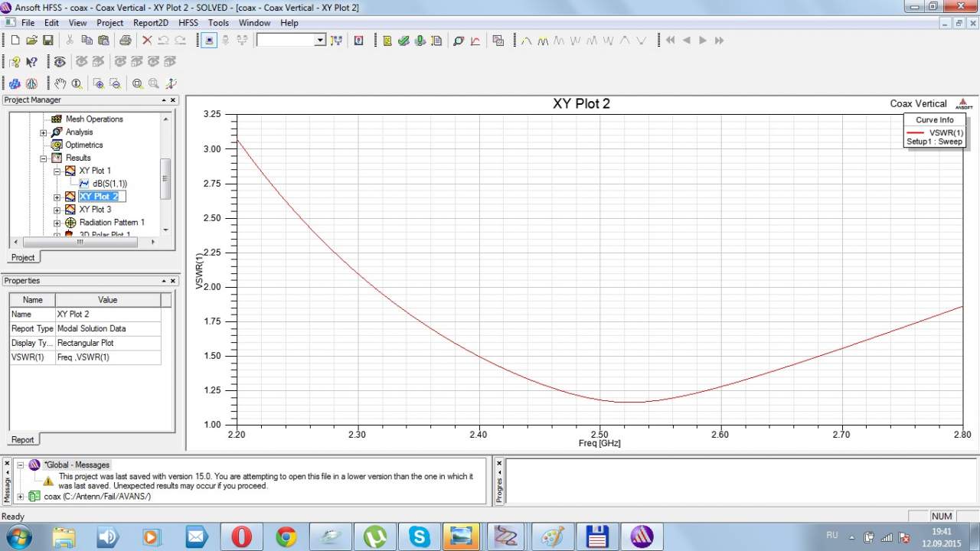980x551 pixels.
Task: Select Radiation Pattern 1 in project tree
Action: click(111, 223)
